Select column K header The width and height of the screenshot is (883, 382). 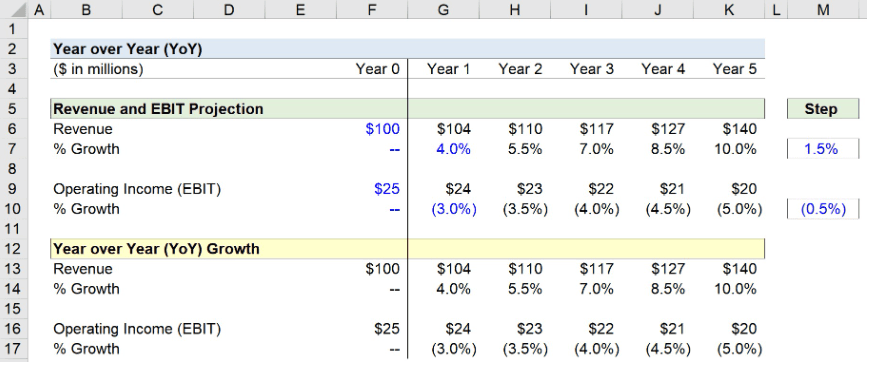[729, 9]
